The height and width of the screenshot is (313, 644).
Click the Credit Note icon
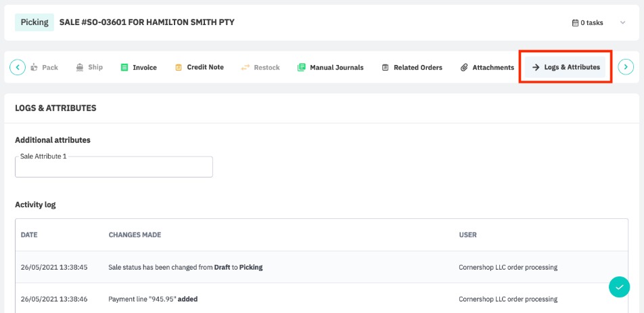[179, 68]
